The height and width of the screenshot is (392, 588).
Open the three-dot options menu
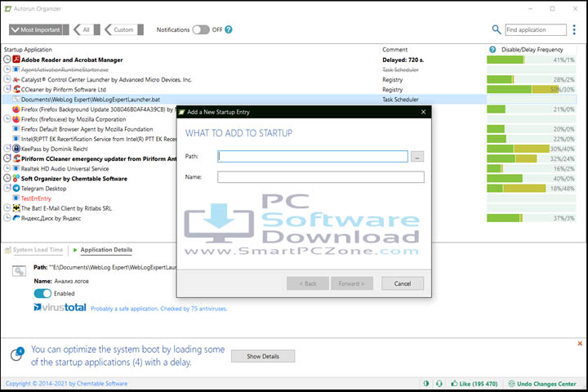574,29
